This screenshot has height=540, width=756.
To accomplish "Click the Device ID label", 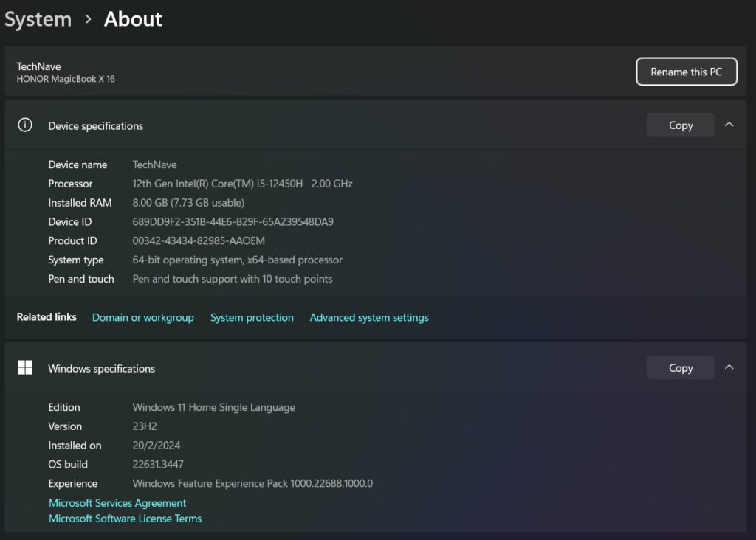I will [70, 221].
